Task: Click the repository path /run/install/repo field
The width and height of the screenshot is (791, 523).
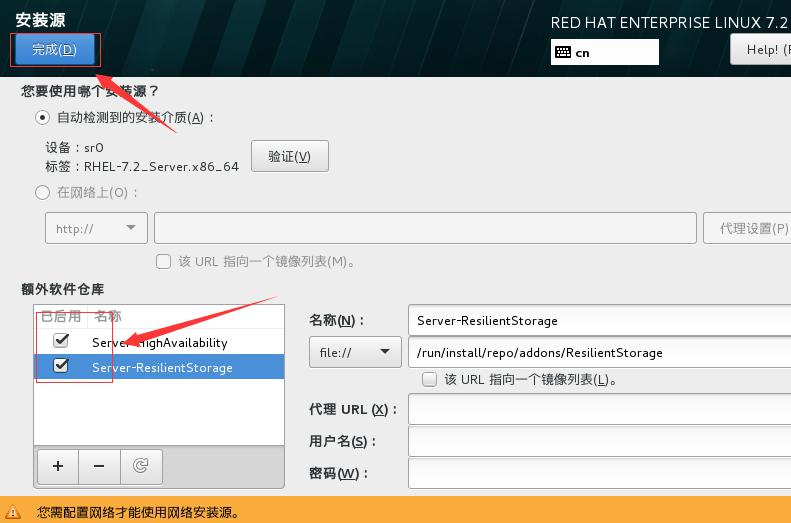Action: pos(599,352)
